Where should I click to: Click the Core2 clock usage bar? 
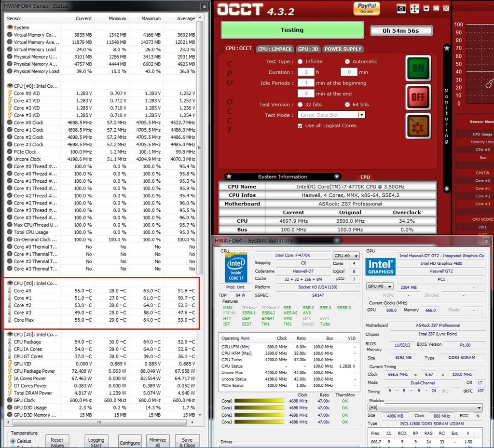click(259, 415)
